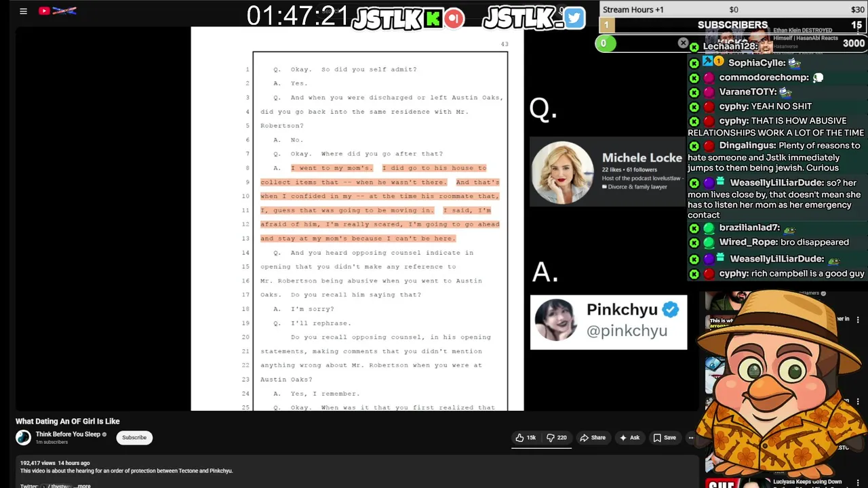Dislike the video showing 220 dislikes
Image resolution: width=868 pixels, height=488 pixels.
click(557, 438)
